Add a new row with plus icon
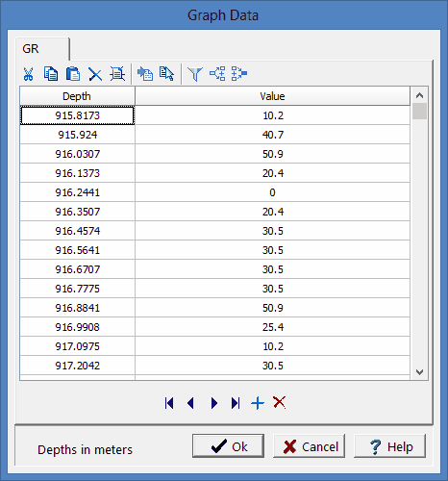The width and height of the screenshot is (448, 481). tap(258, 403)
